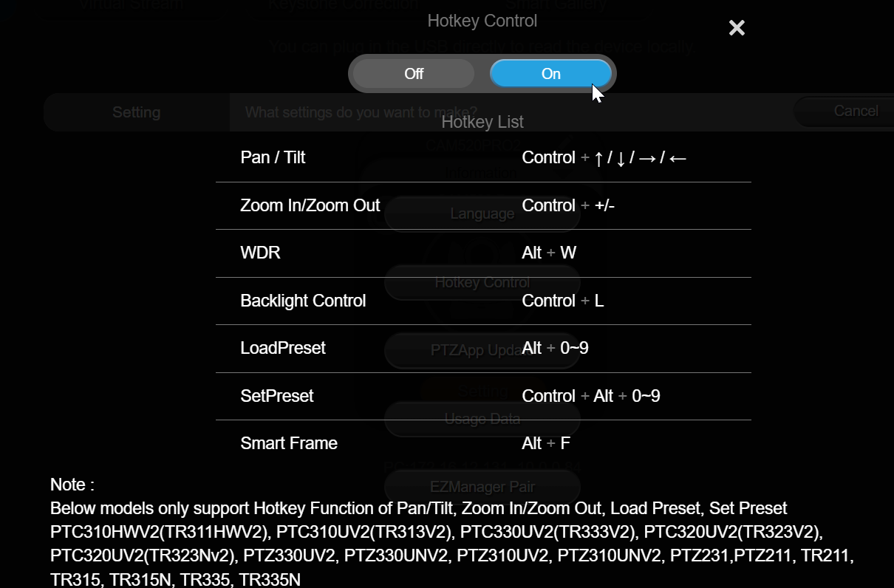Enable hotkeys by selecting On
This screenshot has height=588, width=894.
(x=550, y=73)
